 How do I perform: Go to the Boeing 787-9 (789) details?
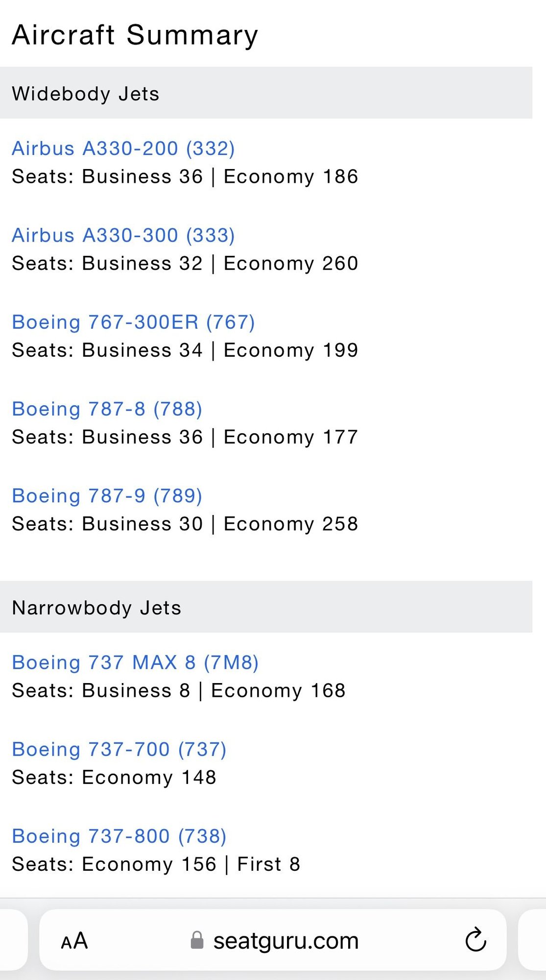tap(107, 496)
